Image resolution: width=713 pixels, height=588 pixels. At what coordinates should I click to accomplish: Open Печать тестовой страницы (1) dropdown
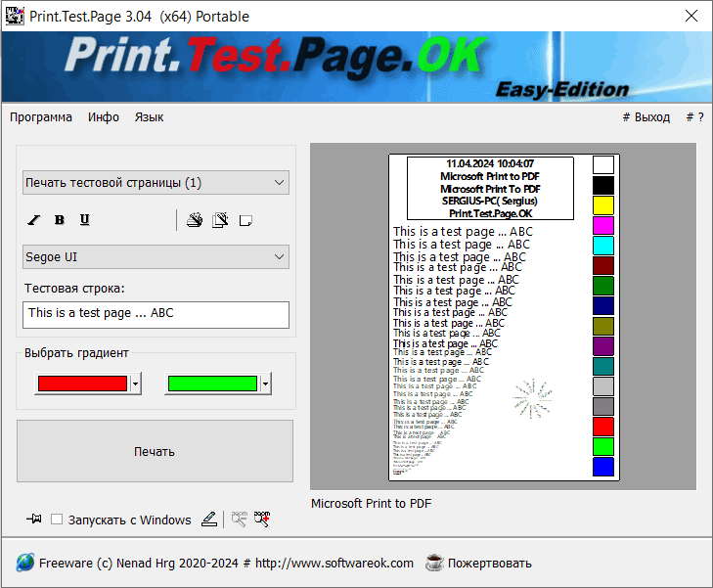pos(156,183)
